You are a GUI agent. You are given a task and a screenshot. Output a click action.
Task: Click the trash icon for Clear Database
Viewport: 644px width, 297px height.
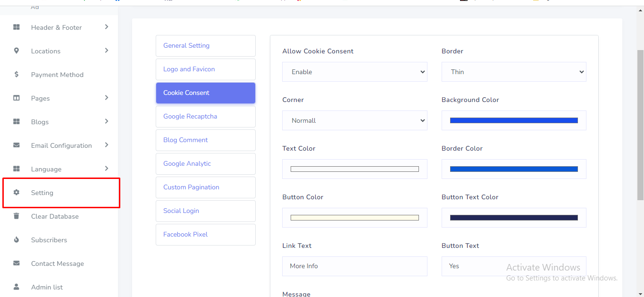pos(17,216)
